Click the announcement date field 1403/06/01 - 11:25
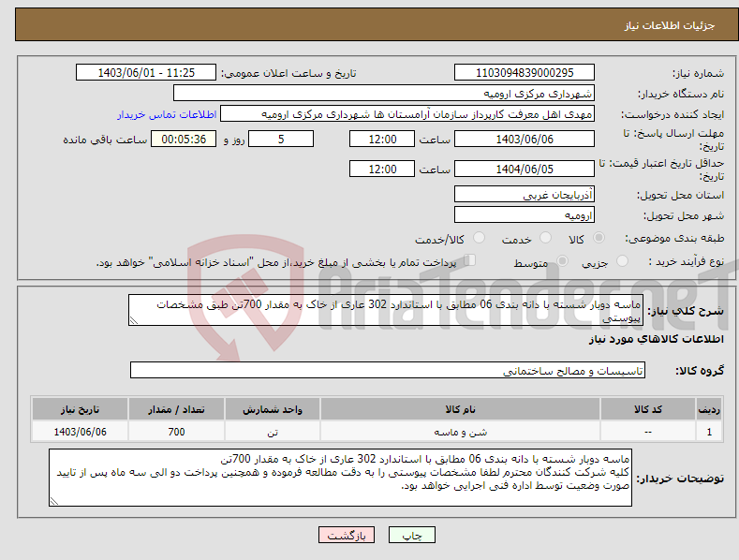Screen dimensions: 739x560 pyautogui.click(x=146, y=73)
